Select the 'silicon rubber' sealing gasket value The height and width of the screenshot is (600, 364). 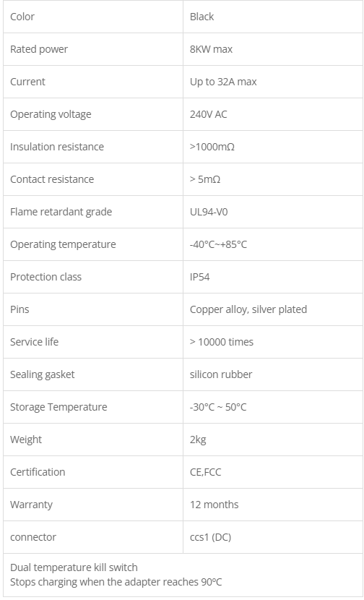(221, 374)
